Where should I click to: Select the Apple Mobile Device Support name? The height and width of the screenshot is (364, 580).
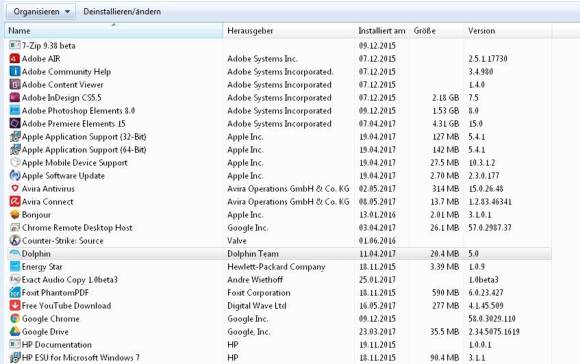(74, 162)
